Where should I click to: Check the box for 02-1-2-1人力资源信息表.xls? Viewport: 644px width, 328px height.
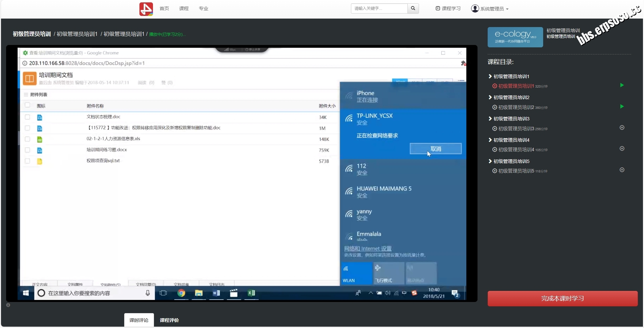(27, 139)
